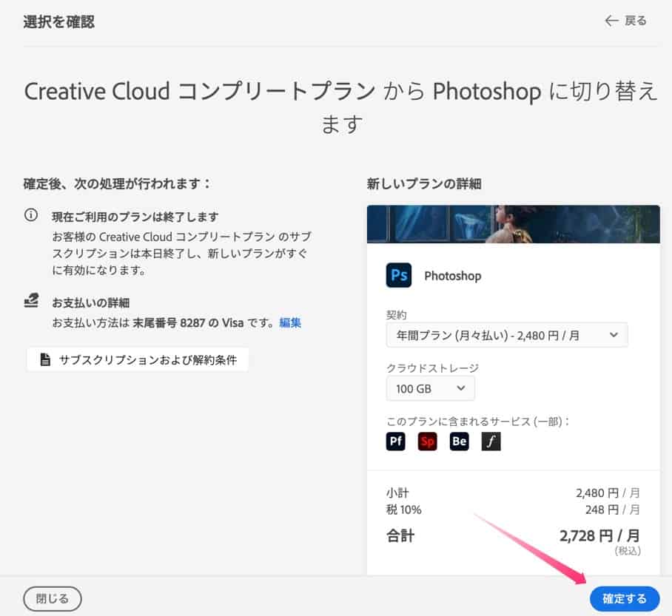
Task: Click the Adobe Spark Sp icon
Action: 427,441
